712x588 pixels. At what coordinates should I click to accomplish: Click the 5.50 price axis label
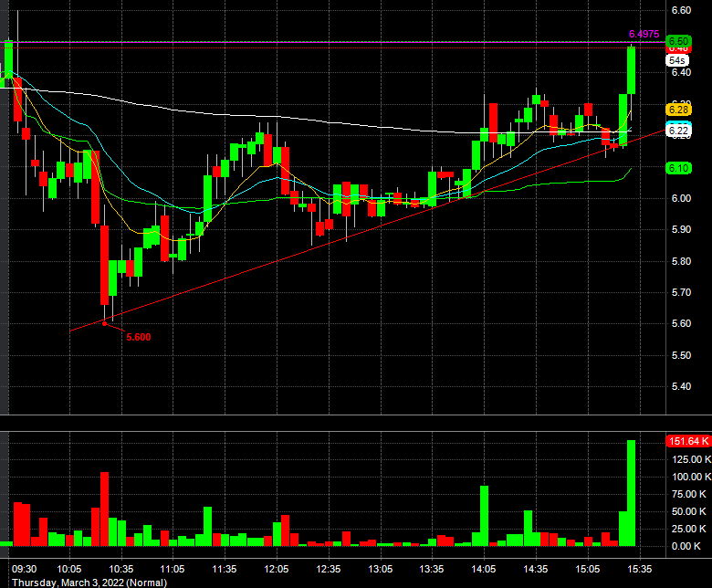point(681,355)
